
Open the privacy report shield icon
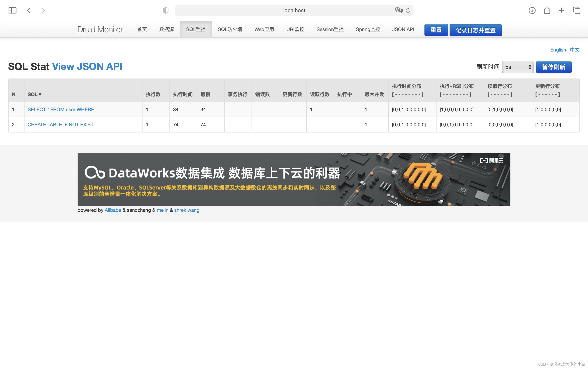165,10
